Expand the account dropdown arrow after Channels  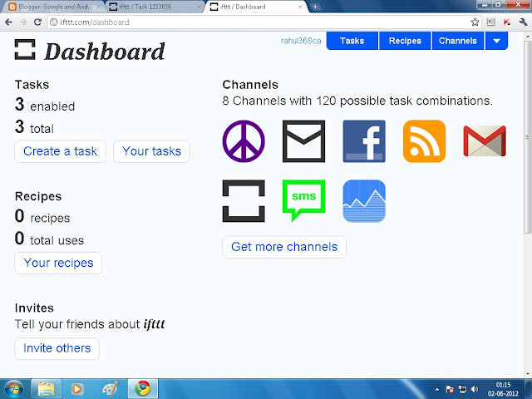point(496,41)
